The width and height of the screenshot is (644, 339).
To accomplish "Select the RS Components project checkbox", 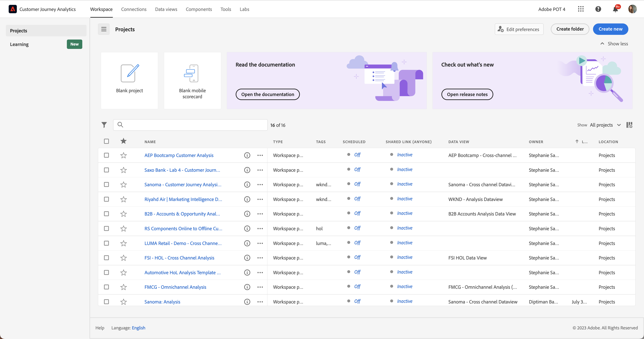I will click(x=106, y=228).
